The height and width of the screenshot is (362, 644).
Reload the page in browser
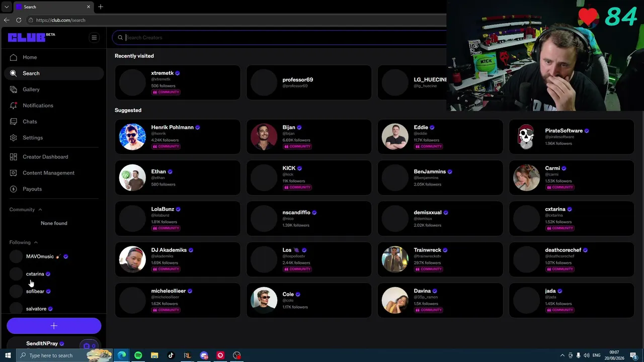pos(19,20)
